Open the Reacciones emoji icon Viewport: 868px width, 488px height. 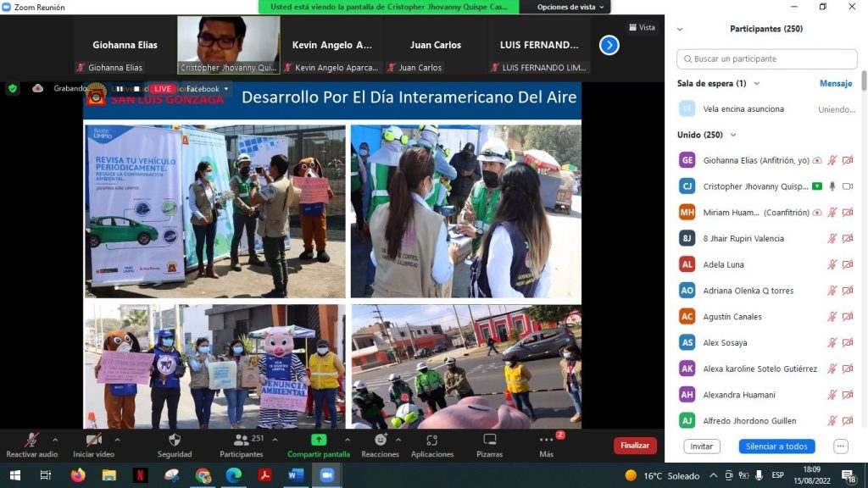[x=381, y=440]
